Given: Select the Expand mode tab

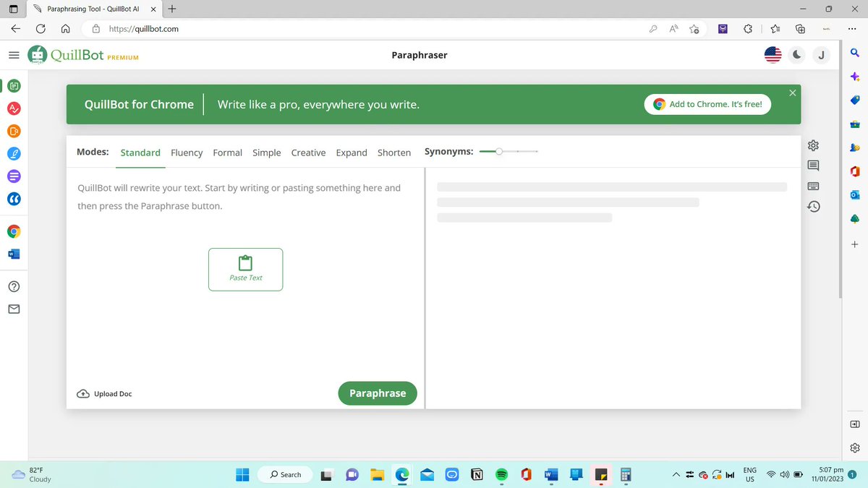Looking at the screenshot, I should click(352, 153).
